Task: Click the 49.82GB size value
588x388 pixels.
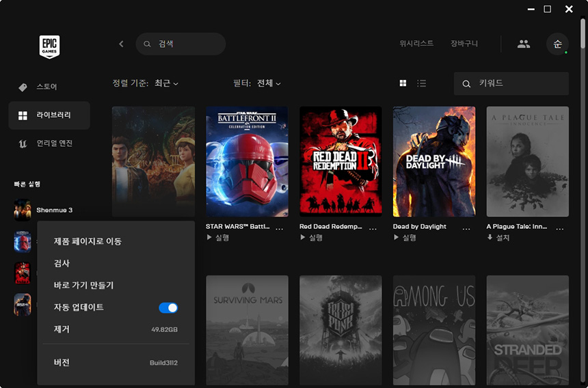Action: (164, 329)
